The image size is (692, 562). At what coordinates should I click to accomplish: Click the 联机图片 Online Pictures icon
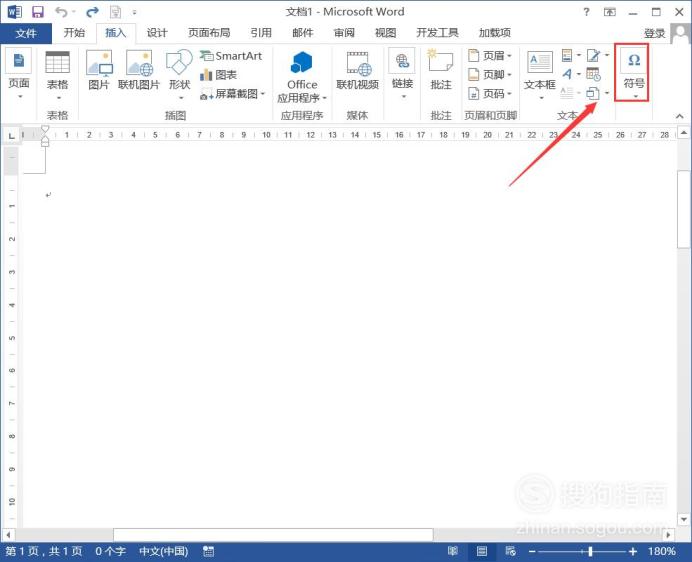point(139,70)
